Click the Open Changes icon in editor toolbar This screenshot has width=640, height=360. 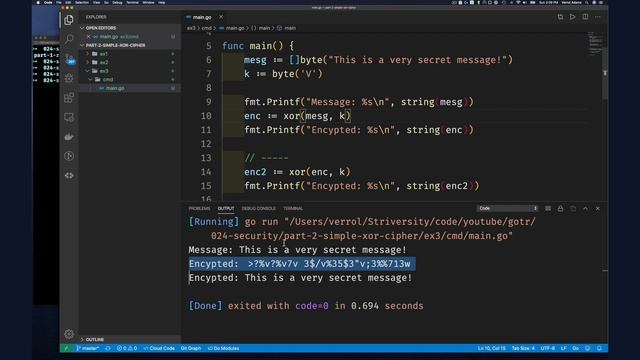pyautogui.click(x=560, y=17)
